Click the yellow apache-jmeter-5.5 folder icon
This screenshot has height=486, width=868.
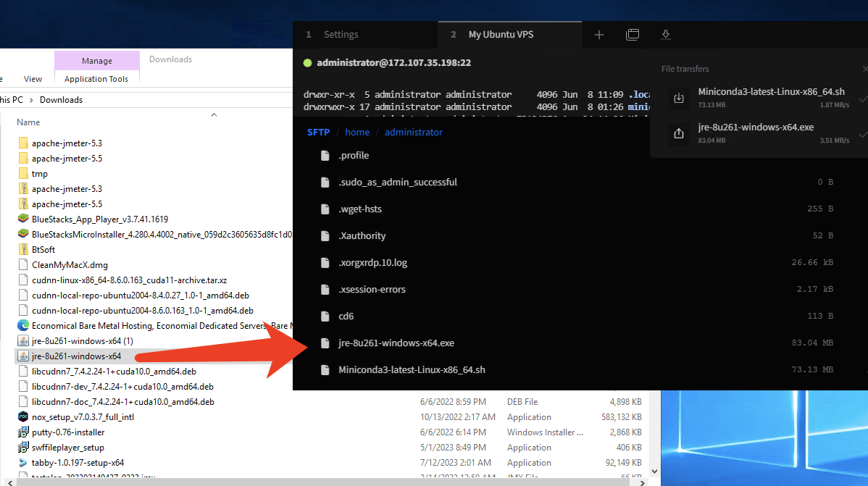coord(23,159)
